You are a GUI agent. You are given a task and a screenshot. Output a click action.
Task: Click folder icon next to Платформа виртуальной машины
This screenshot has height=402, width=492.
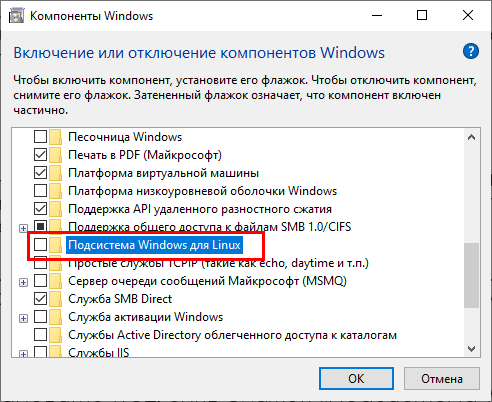point(55,173)
